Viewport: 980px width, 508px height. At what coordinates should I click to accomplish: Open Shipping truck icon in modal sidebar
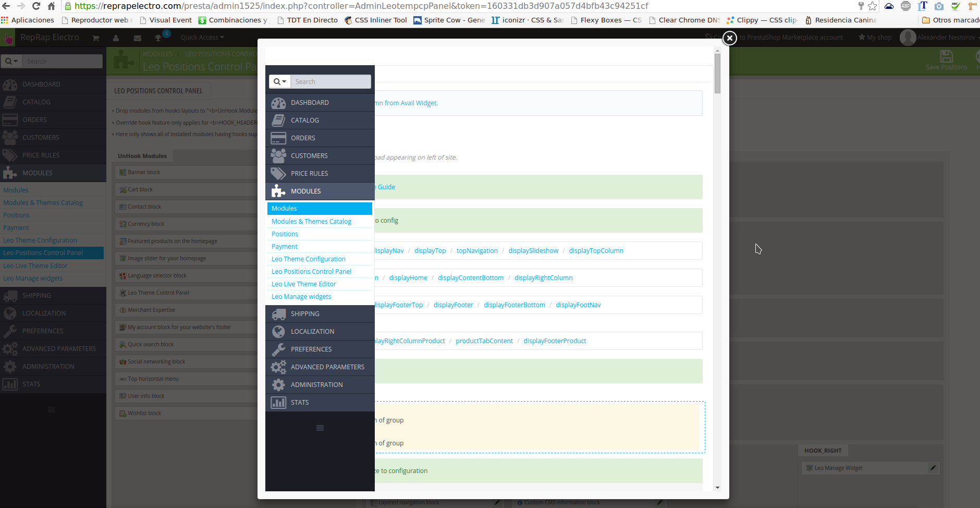click(278, 314)
